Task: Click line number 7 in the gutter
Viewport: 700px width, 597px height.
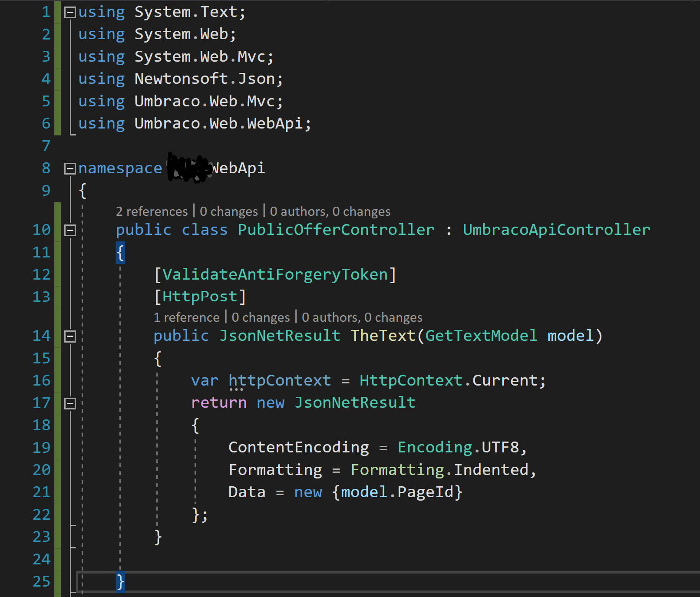Action: [46, 146]
